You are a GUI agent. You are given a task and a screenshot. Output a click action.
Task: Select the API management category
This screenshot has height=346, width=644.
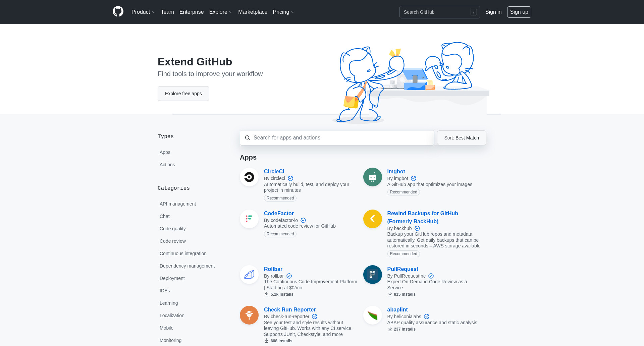point(178,204)
